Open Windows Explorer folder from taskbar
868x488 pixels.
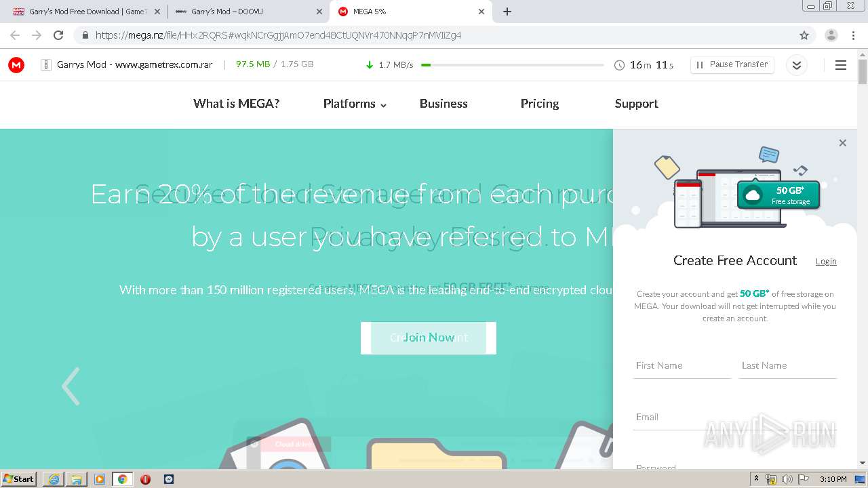(x=77, y=479)
